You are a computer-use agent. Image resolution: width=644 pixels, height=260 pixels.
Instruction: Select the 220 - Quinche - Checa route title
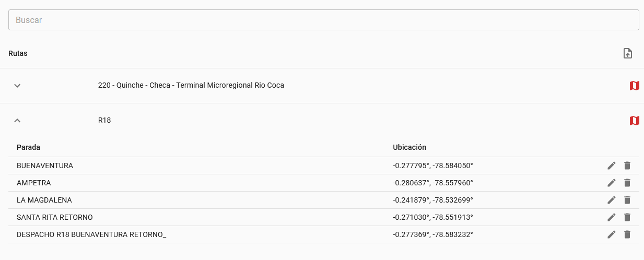(x=191, y=85)
